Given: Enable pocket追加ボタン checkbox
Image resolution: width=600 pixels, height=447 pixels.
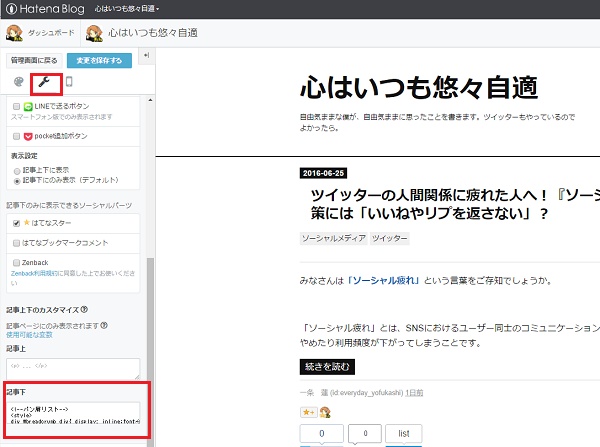Looking at the screenshot, I should [16, 136].
